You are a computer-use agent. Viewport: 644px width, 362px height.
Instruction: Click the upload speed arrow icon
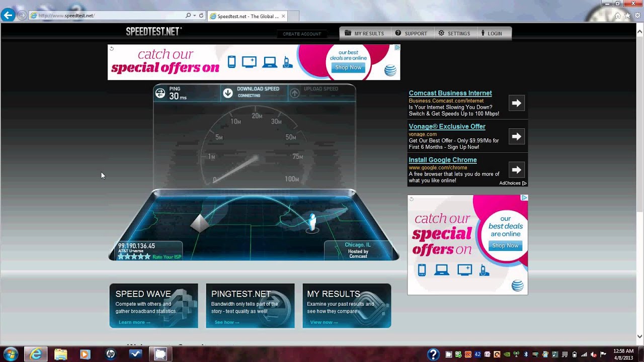tap(295, 93)
